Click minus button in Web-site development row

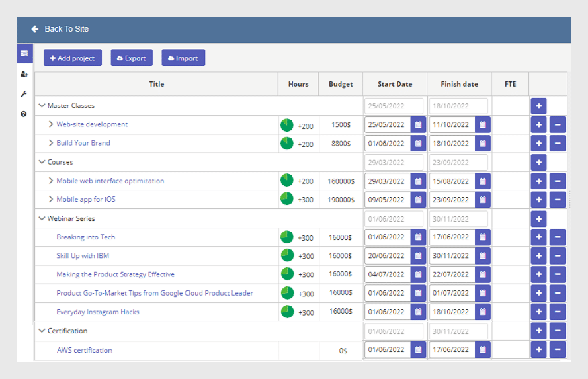(x=558, y=124)
